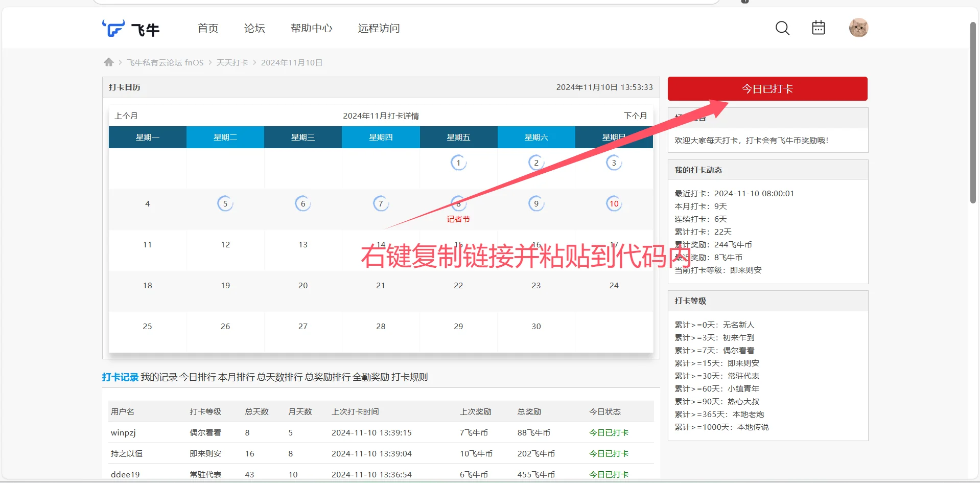Viewport: 980px width, 483px height.
Task: Click 星期五 weekday header
Action: [458, 137]
